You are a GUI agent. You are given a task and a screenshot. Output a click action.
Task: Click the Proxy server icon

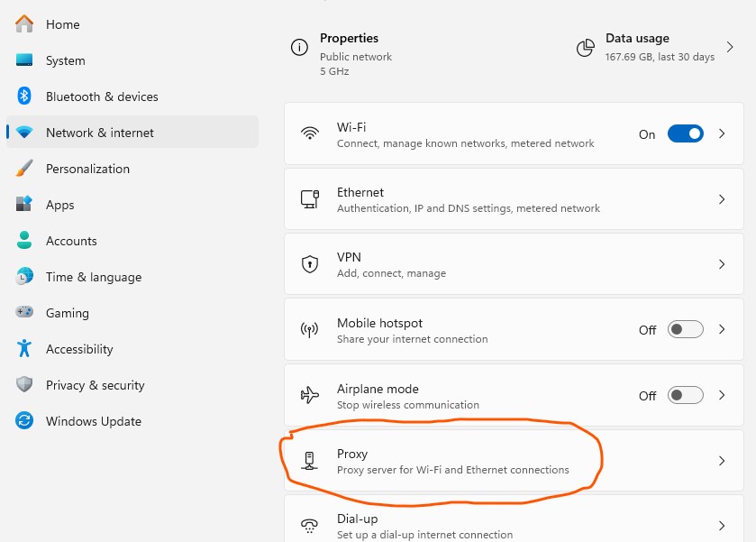point(310,461)
